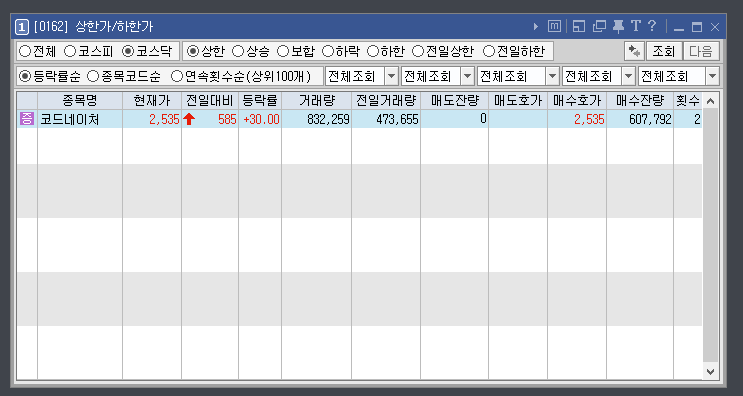
Task: Close the 상한가/하한가 window
Action: click(x=715, y=27)
